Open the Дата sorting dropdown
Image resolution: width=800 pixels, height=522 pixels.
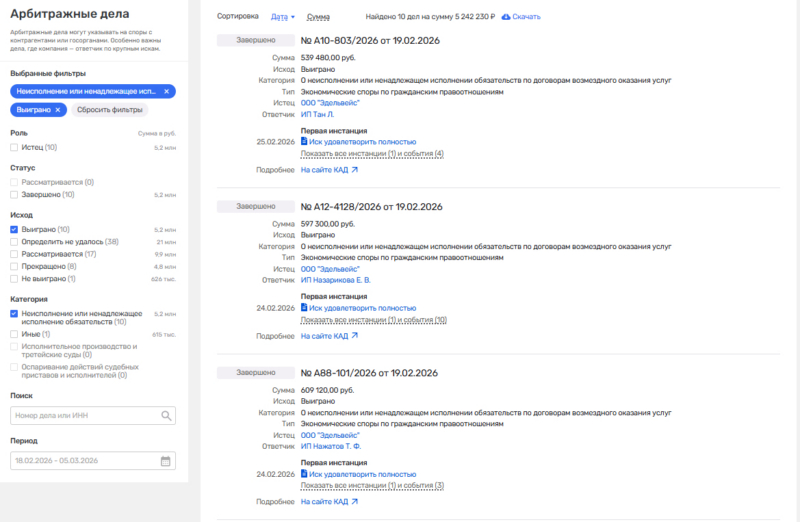point(284,17)
